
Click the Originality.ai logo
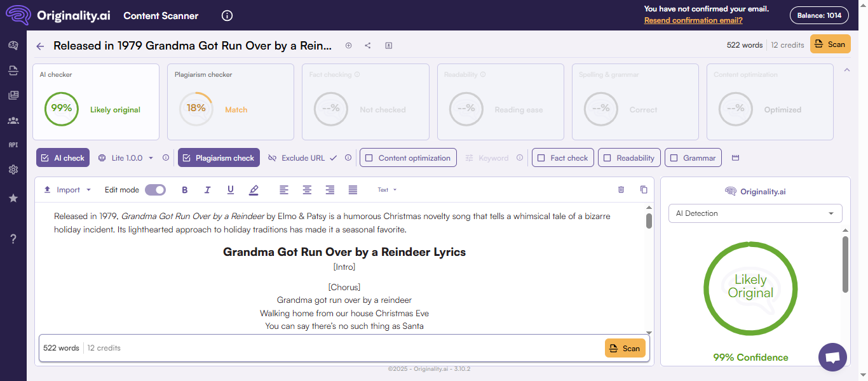pos(58,15)
